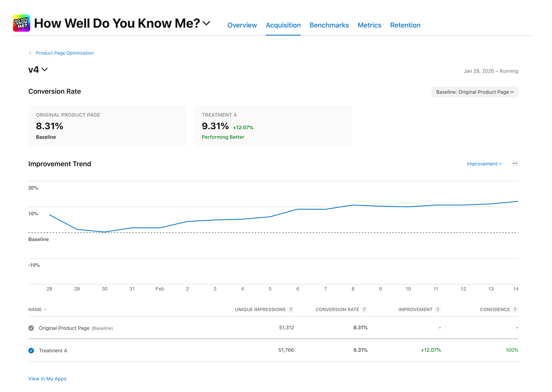Click the View in My Apps link
Viewport: 552px width, 392px height.
coord(47,378)
